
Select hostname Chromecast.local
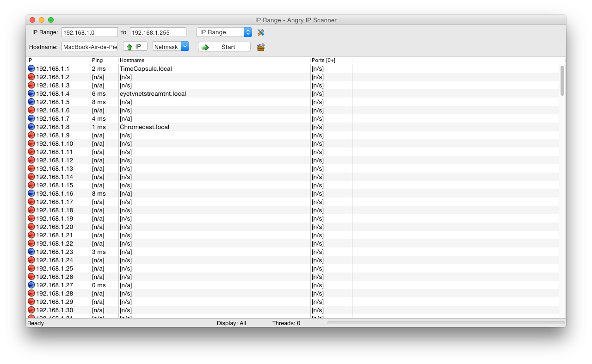[x=144, y=127]
